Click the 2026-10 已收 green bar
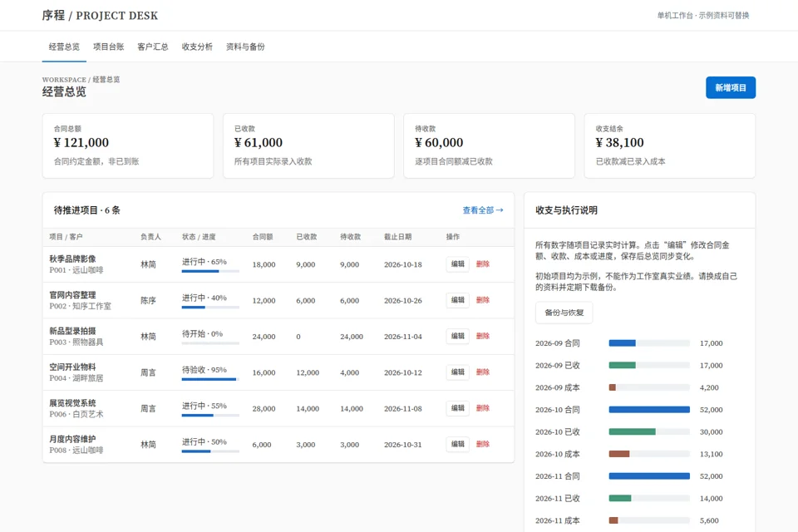 pos(632,431)
